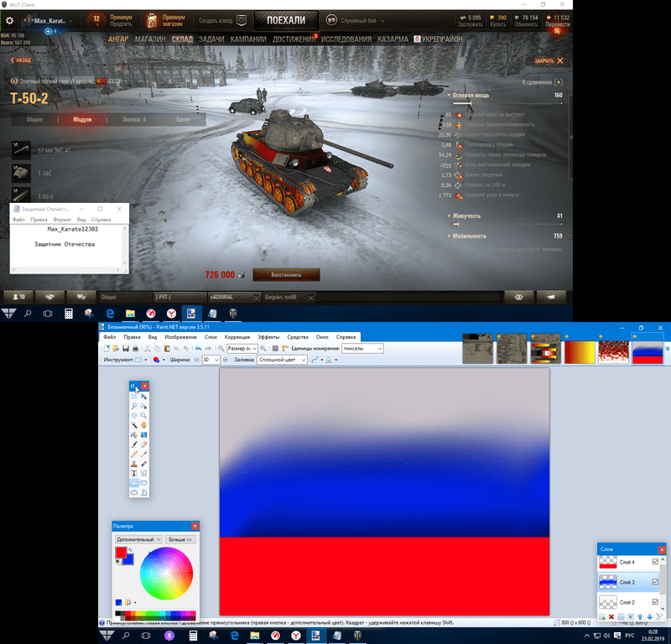Select the Ellipse shape tool

(134, 492)
